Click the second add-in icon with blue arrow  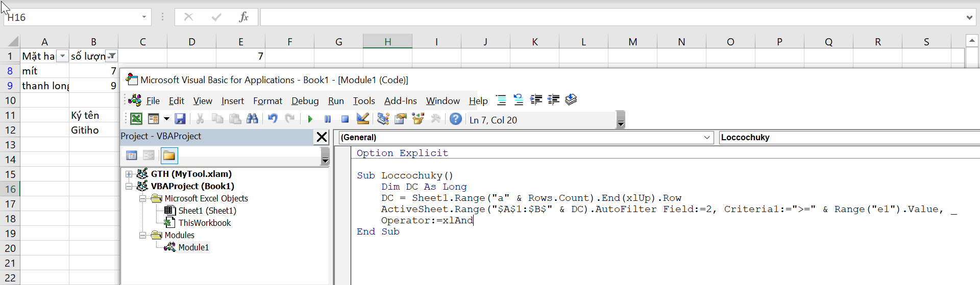click(x=519, y=100)
